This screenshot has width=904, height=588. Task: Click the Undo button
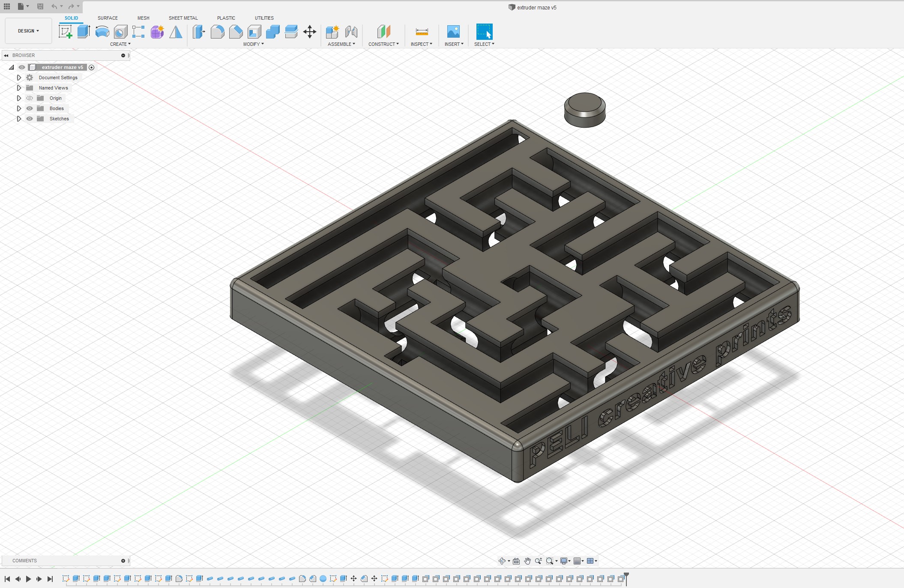(x=54, y=6)
